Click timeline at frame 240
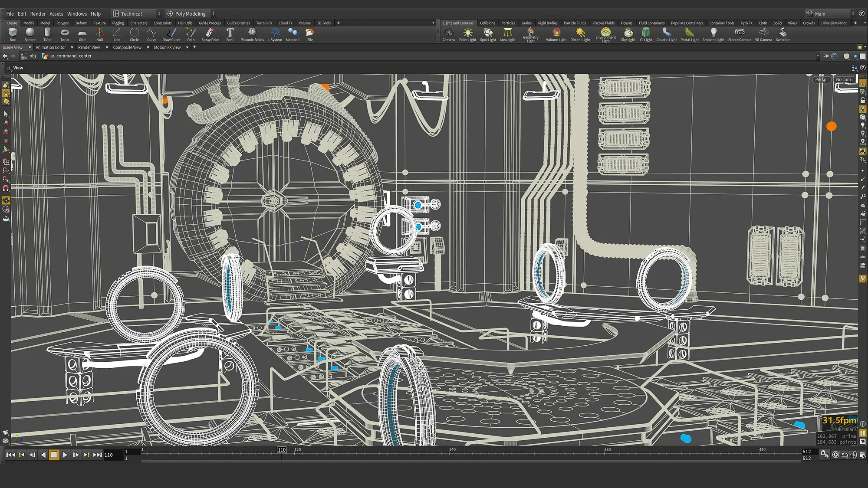Image resolution: width=868 pixels, height=488 pixels. (452, 450)
